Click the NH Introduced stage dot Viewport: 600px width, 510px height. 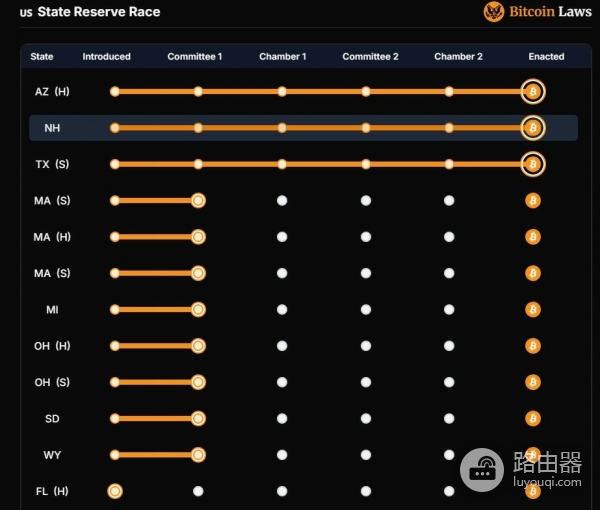(115, 128)
